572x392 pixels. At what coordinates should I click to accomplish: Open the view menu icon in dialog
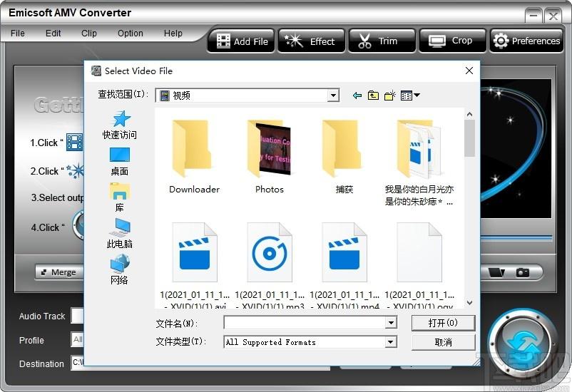(410, 96)
